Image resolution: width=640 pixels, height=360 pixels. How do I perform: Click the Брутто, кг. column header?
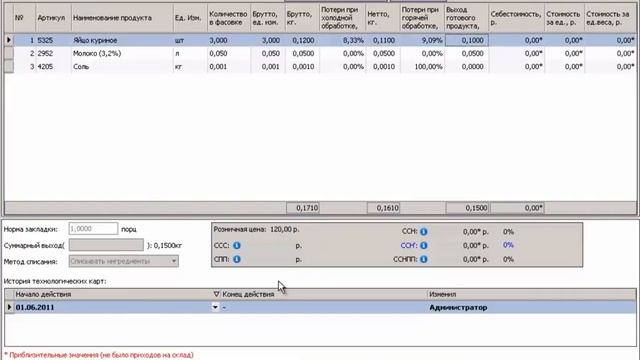coord(302,18)
